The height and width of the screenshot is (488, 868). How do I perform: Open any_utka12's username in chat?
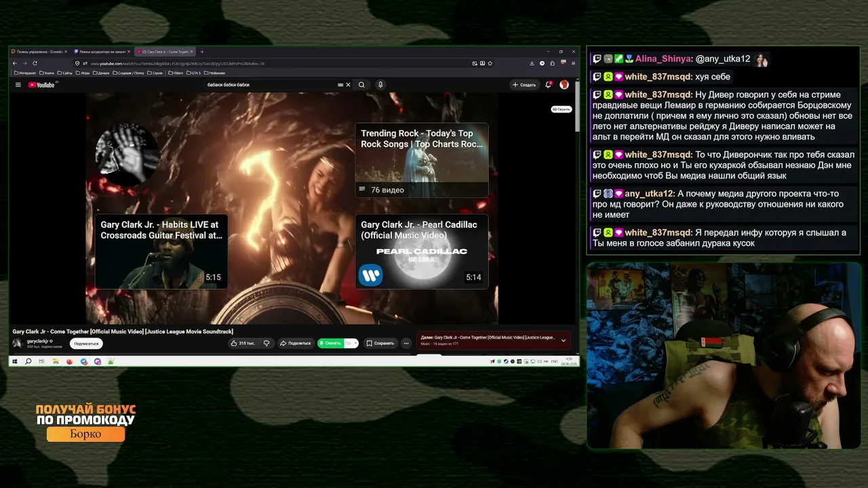(x=649, y=194)
